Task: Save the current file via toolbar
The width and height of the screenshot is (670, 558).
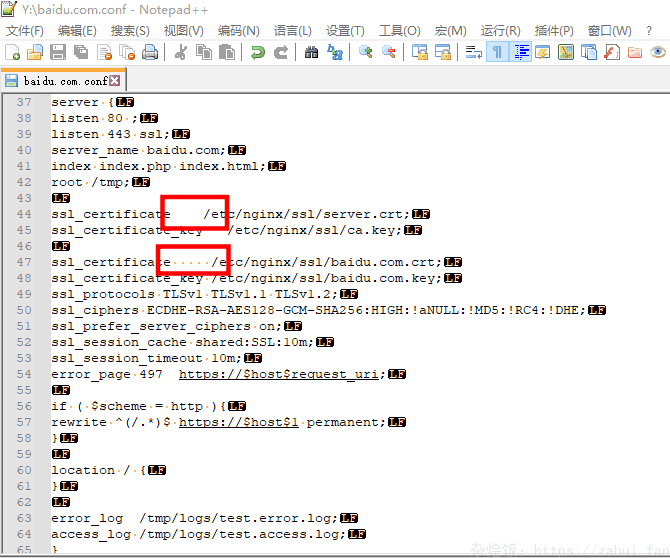Action: (58, 52)
